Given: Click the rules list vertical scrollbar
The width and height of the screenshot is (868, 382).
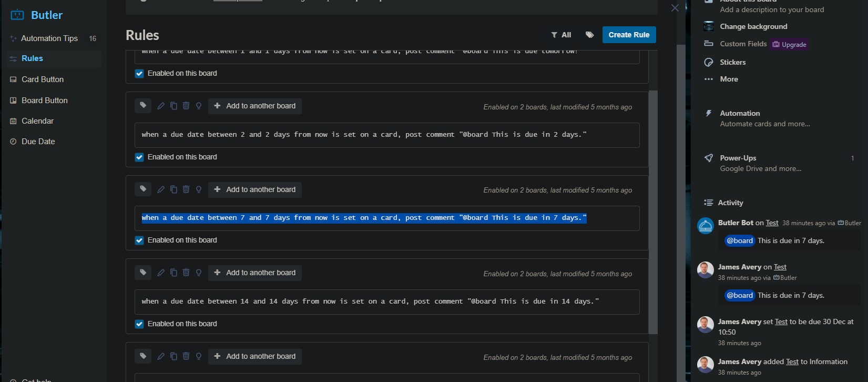Looking at the screenshot, I should coord(653,212).
